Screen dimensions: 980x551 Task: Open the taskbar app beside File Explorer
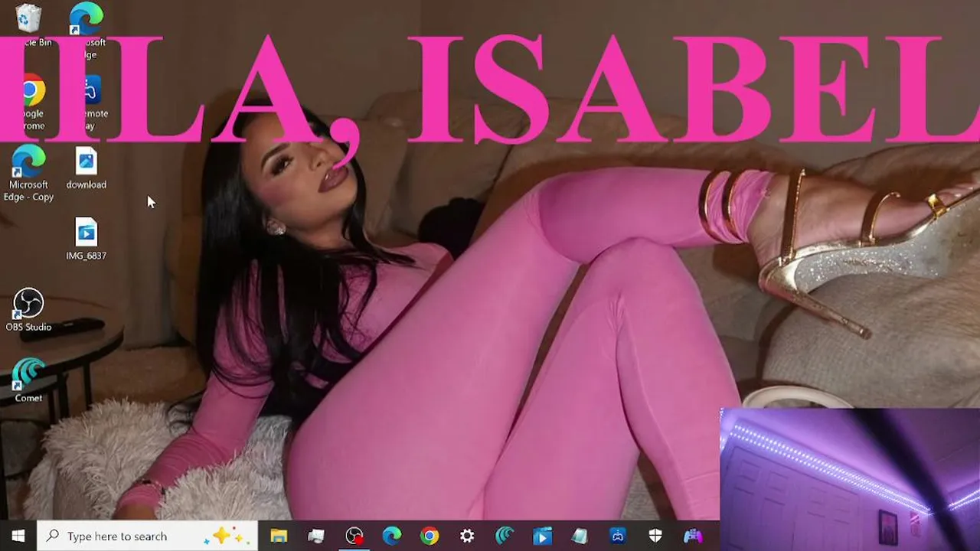(316, 536)
